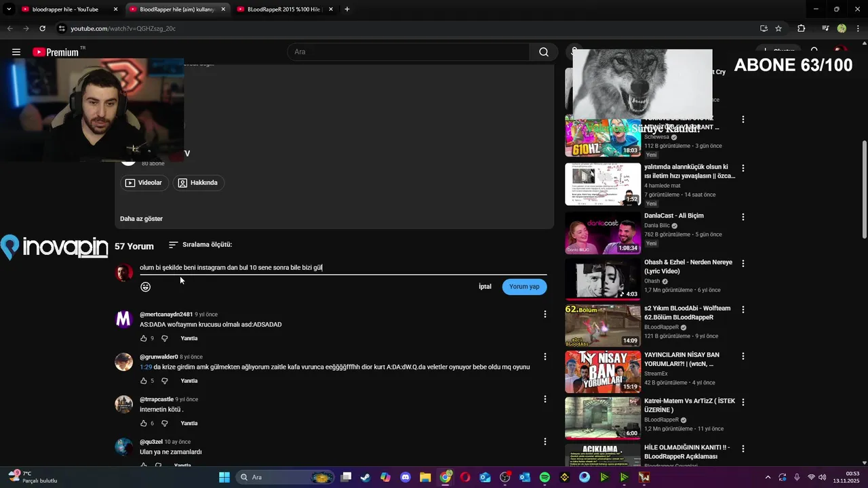Like the @grunwalder0 comment
Viewport: 868px width, 488px height.
(x=143, y=381)
